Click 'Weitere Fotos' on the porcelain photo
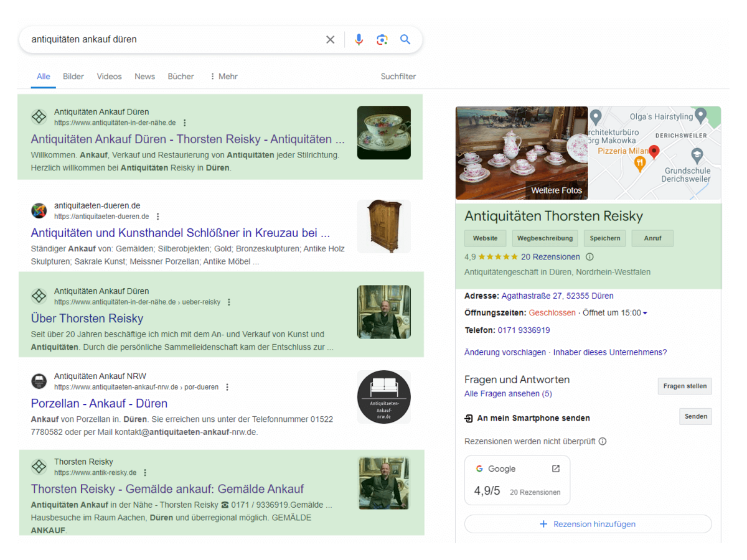 [557, 190]
